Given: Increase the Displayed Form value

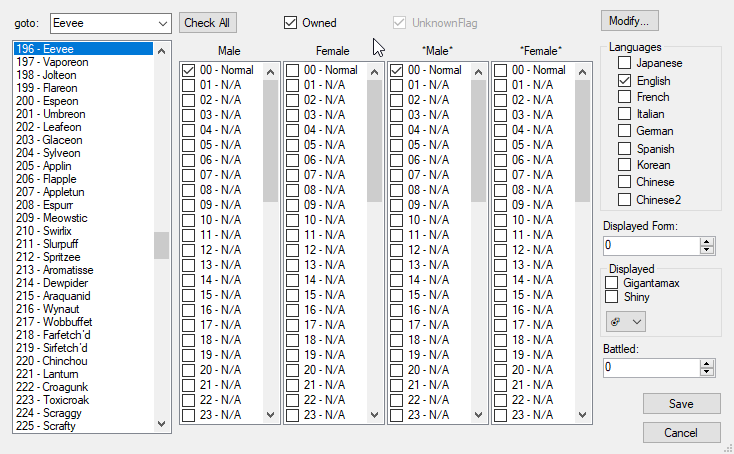Looking at the screenshot, I should point(707,242).
